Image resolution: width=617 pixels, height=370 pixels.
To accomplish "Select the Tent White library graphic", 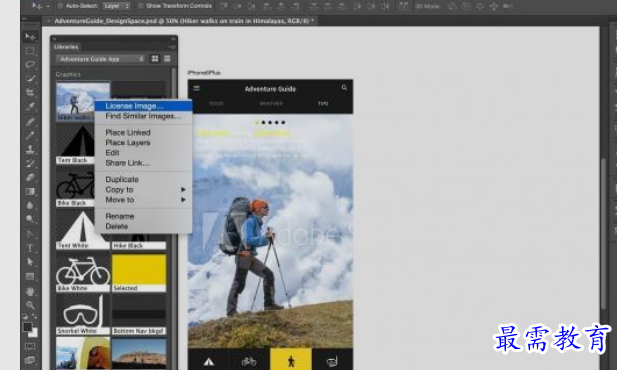I will 83,230.
